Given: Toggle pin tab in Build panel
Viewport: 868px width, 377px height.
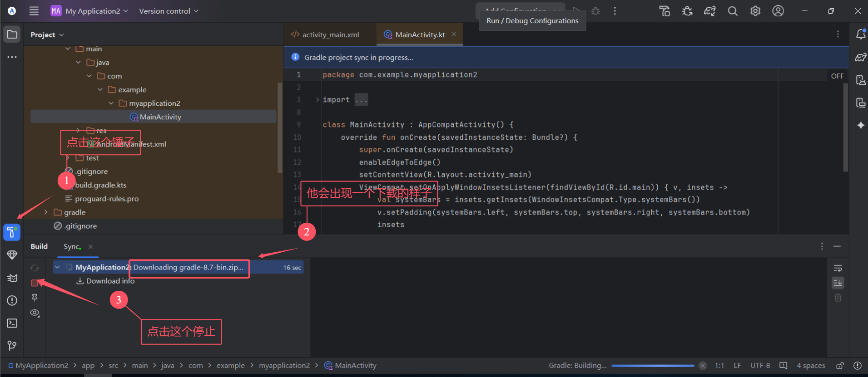Looking at the screenshot, I should (35, 298).
